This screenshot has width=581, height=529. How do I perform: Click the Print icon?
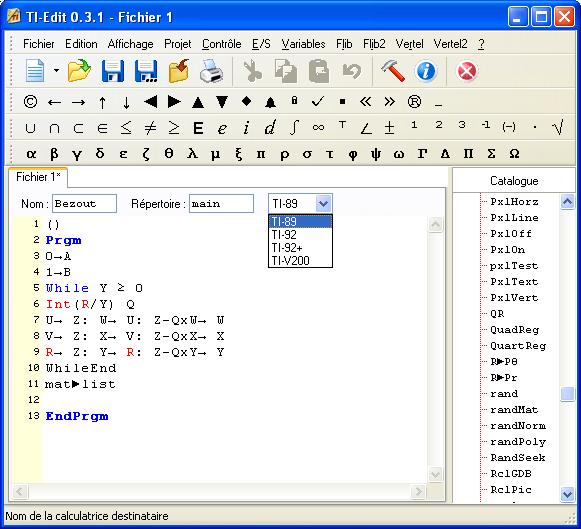click(211, 71)
